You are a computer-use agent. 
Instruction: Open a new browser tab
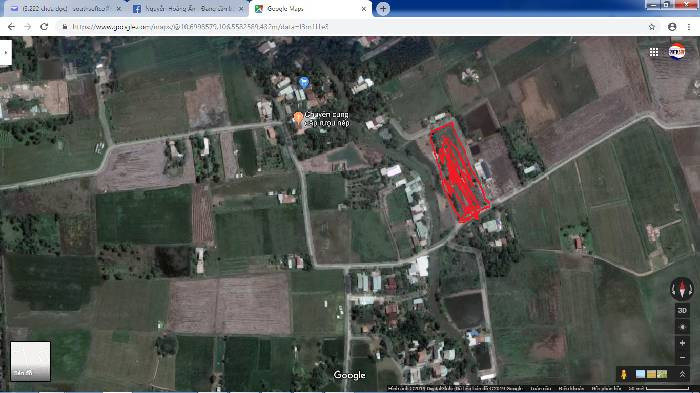(383, 8)
